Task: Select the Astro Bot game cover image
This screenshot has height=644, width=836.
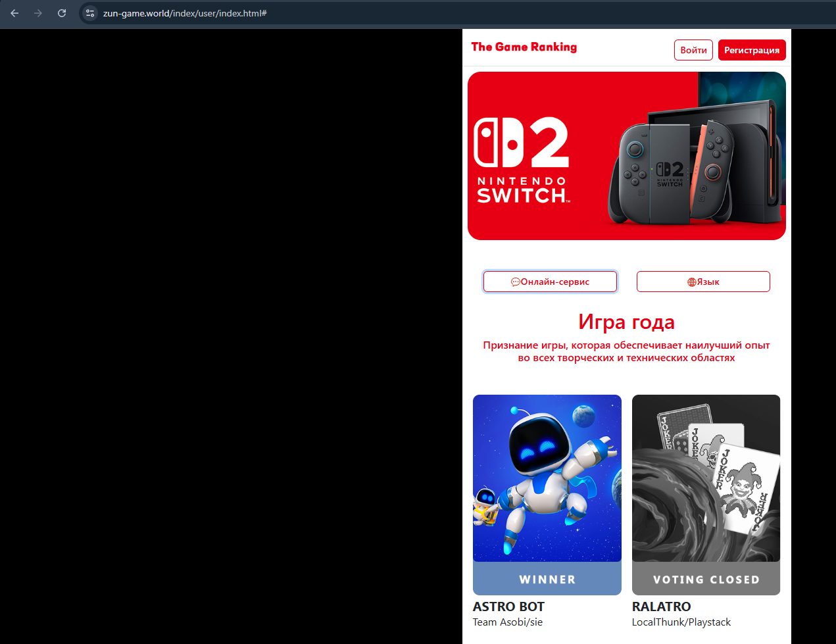Action: [x=547, y=478]
